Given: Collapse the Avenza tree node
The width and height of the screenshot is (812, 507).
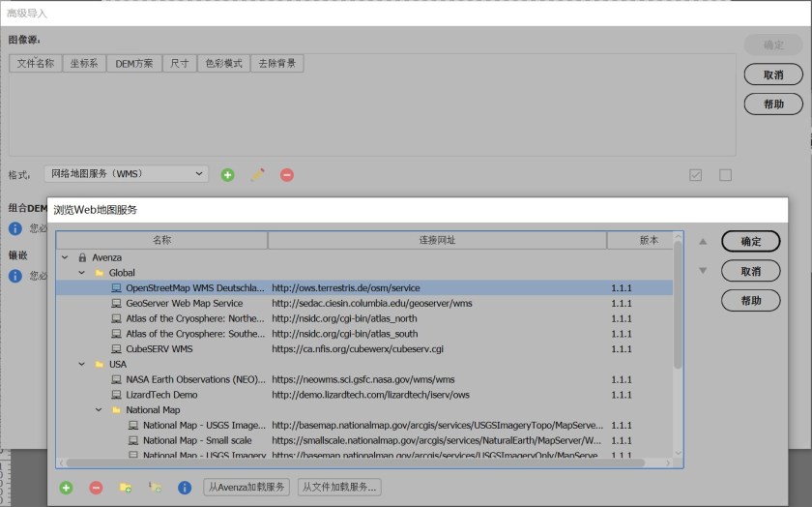Looking at the screenshot, I should (x=65, y=257).
